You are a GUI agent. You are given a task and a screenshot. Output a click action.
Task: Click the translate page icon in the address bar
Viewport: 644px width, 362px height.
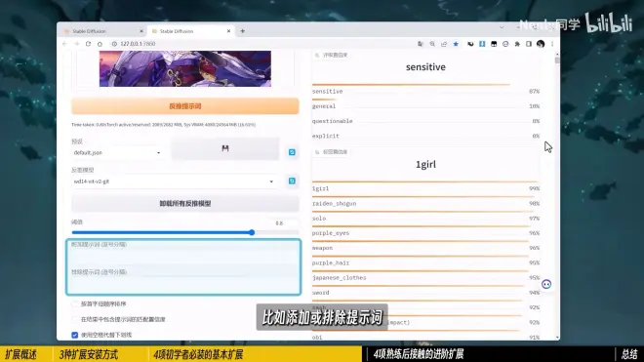click(421, 44)
